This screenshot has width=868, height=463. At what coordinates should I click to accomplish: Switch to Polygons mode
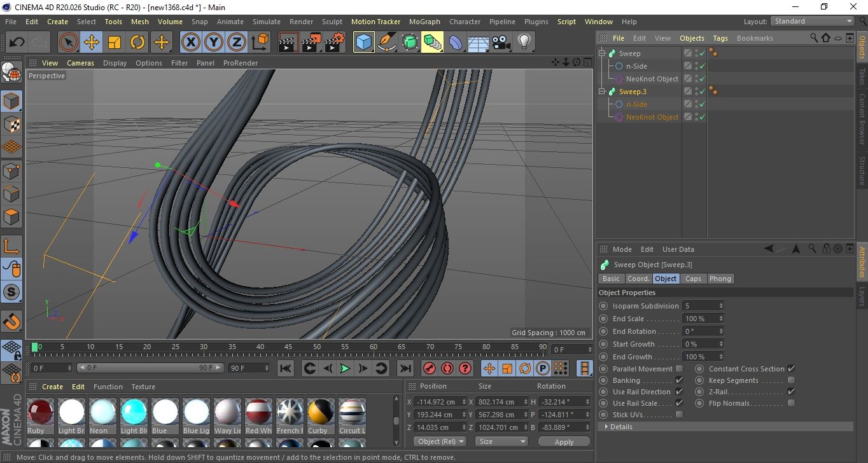coord(12,216)
